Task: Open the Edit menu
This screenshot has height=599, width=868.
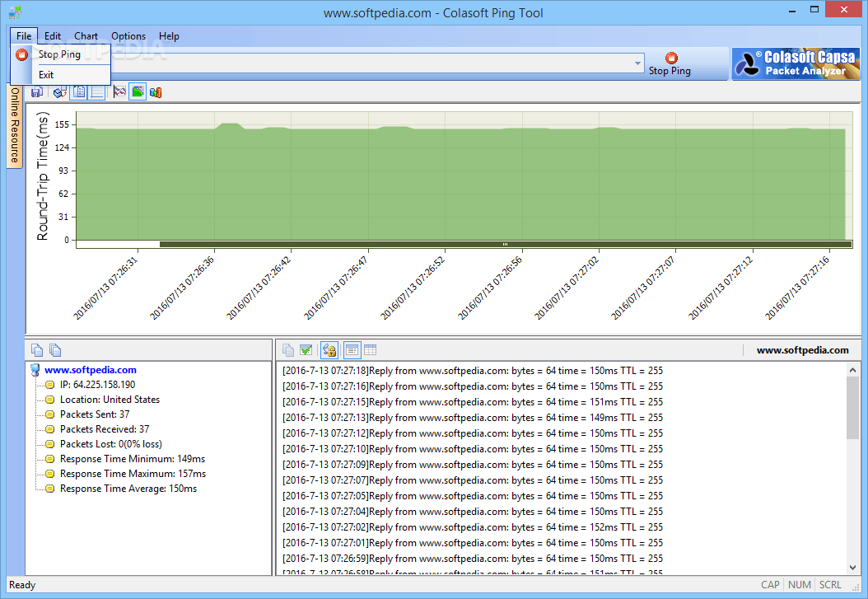Action: pyautogui.click(x=53, y=36)
